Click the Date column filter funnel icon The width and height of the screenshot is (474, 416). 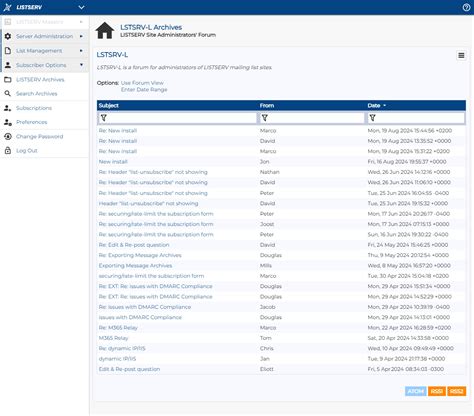tap(372, 118)
